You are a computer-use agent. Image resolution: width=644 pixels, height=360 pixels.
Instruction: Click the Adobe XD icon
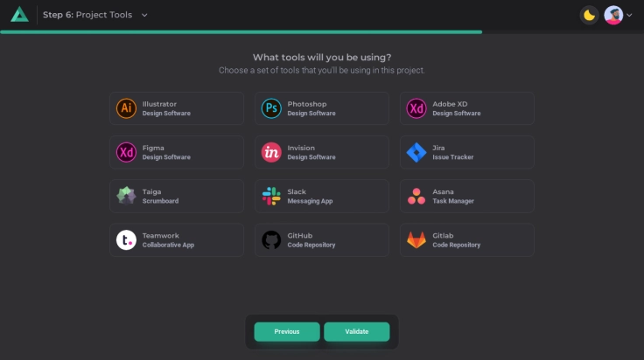click(x=416, y=108)
